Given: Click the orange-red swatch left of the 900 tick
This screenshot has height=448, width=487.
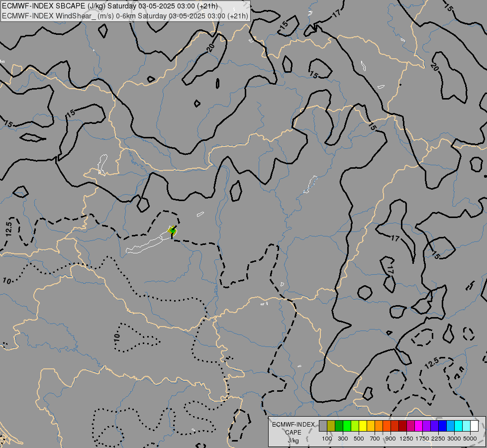Looking at the screenshot, I should click(387, 426).
